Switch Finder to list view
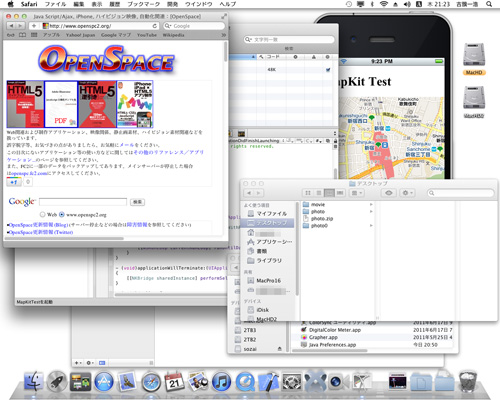Image resolution: width=500 pixels, height=400 pixels. point(319,193)
